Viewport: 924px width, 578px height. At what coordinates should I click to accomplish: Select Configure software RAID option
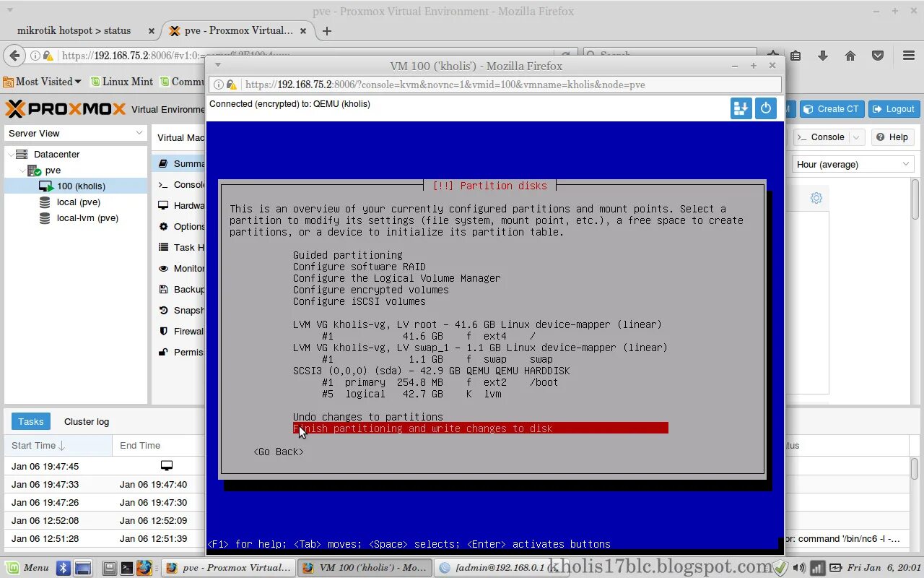coord(359,267)
